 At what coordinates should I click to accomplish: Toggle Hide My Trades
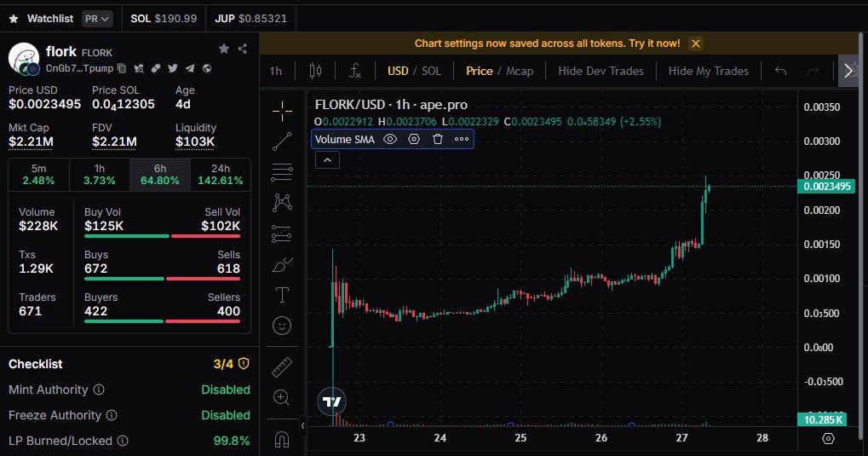[x=709, y=71]
